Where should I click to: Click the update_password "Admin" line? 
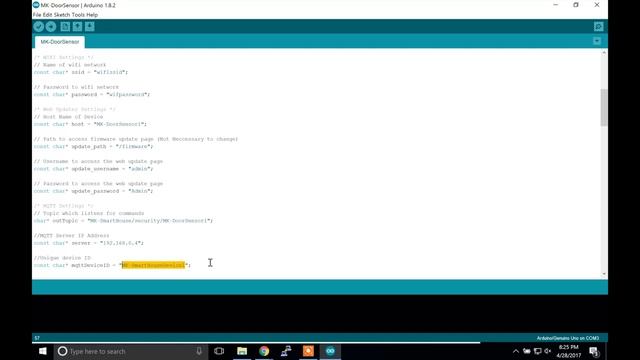coord(93,191)
